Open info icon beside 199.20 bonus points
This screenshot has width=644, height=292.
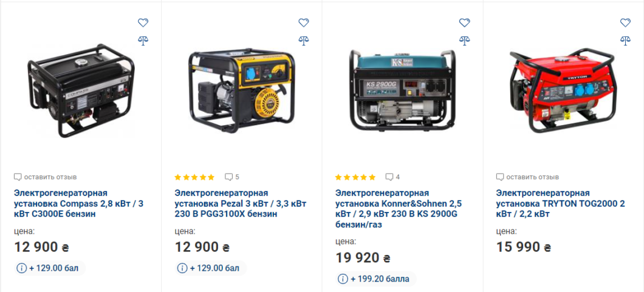pos(343,279)
